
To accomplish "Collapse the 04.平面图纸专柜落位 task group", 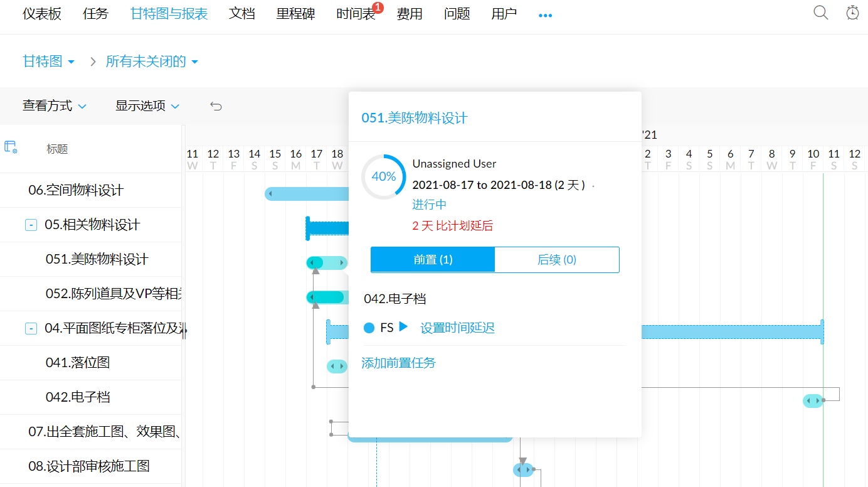I will click(31, 328).
